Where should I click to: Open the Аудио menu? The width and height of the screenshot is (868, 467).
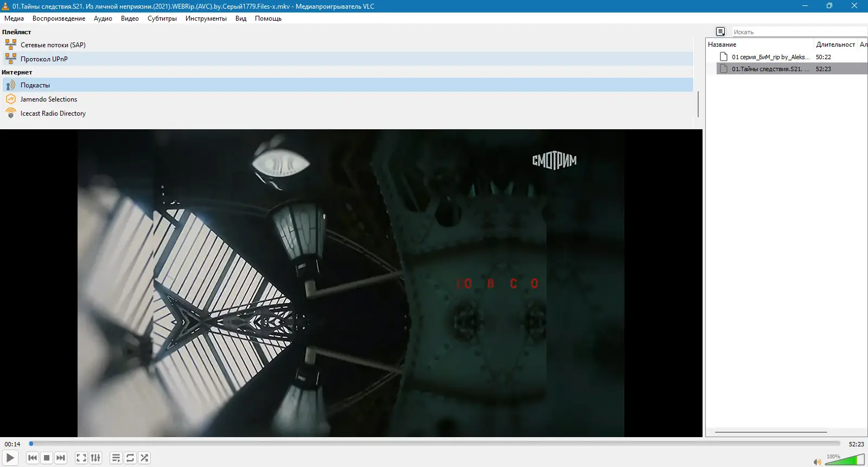point(103,18)
